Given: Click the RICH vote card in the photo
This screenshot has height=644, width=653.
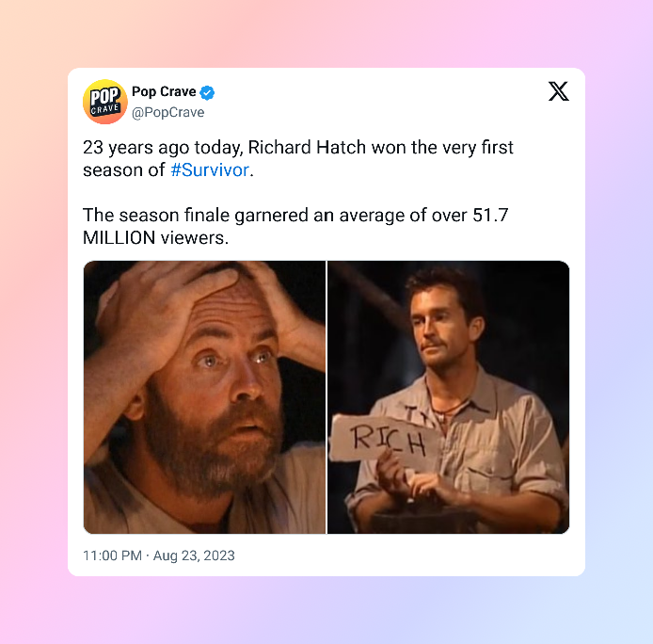Looking at the screenshot, I should click(385, 439).
